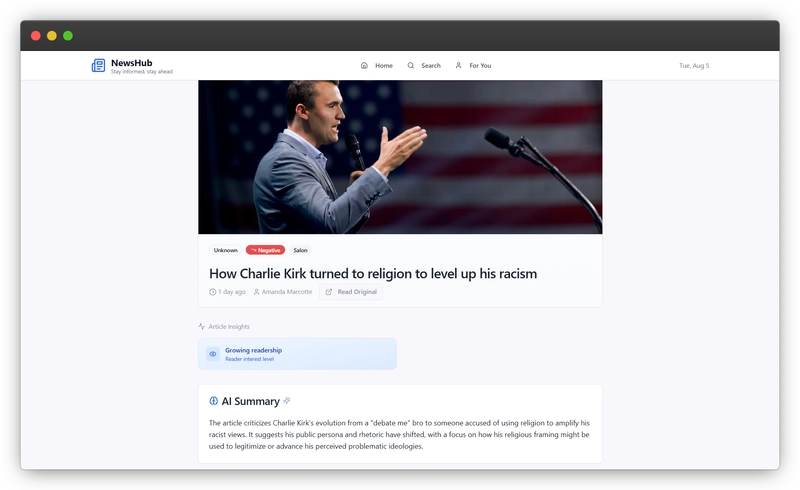Click the green macOS window button
This screenshot has height=490, width=800.
68,35
